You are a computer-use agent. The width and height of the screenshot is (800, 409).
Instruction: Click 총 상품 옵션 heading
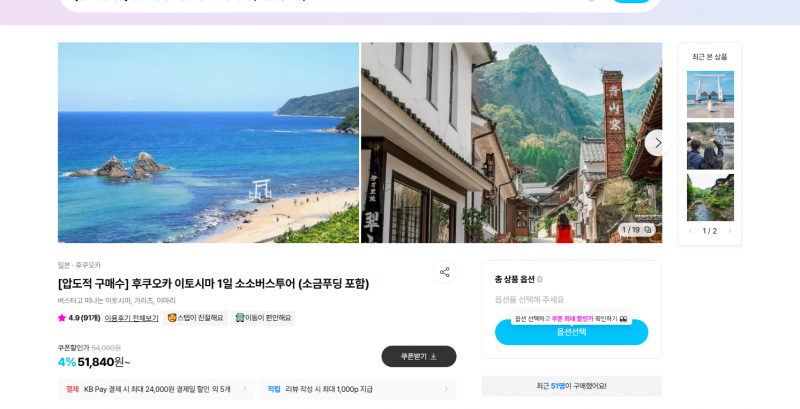514,279
